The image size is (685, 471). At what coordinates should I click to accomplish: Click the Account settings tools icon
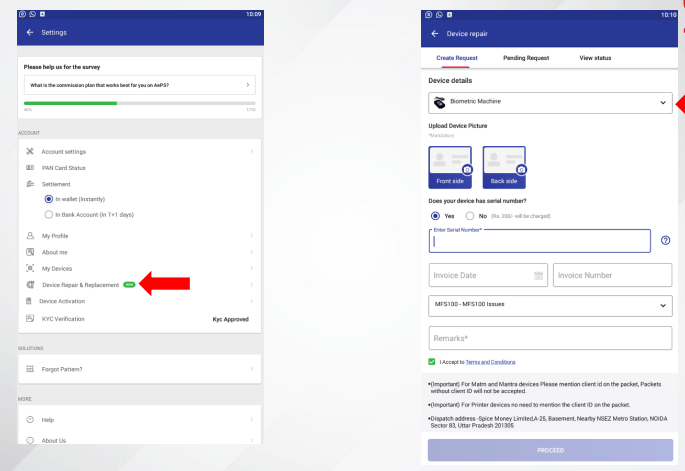coord(30,151)
